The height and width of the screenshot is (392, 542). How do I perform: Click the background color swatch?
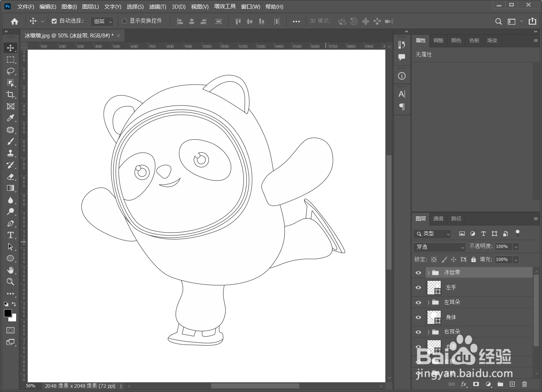(x=14, y=319)
